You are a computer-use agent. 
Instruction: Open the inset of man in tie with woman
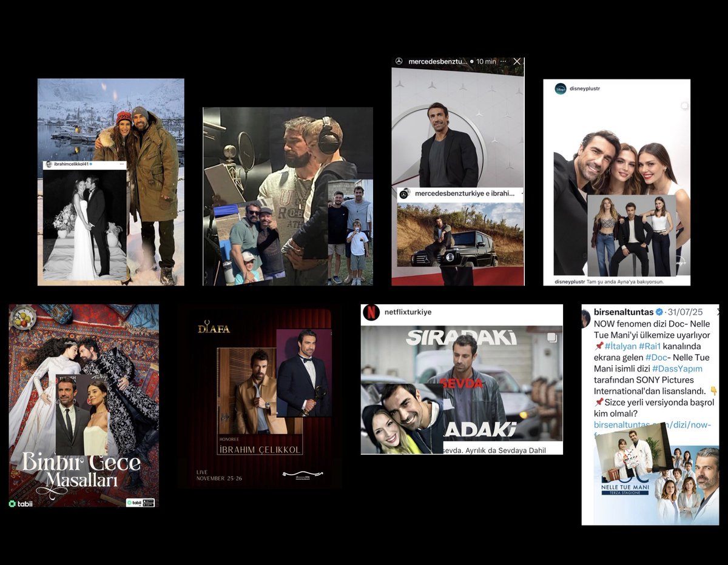[82, 415]
